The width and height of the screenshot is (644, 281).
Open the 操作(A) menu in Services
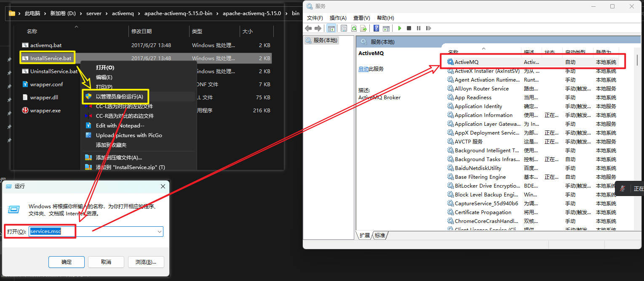point(338,18)
